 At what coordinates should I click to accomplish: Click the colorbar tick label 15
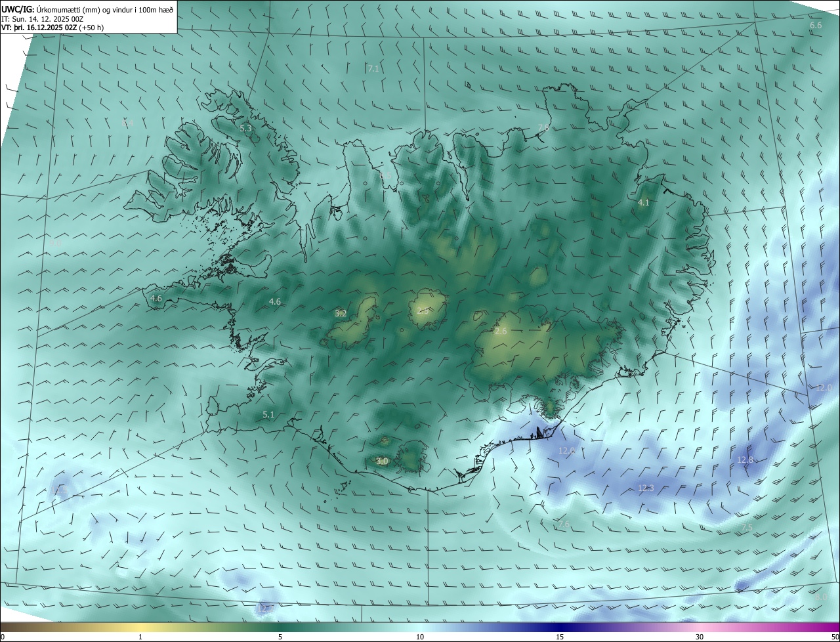click(560, 637)
